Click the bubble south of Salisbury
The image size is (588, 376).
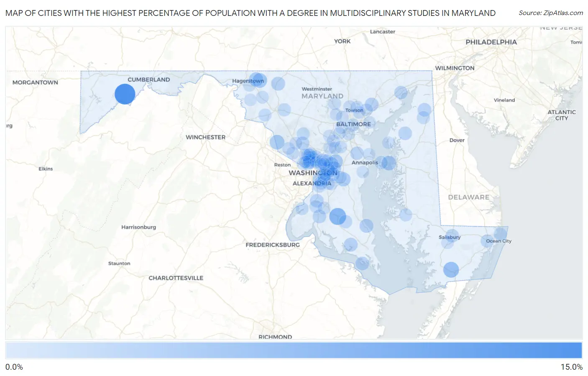[451, 270]
